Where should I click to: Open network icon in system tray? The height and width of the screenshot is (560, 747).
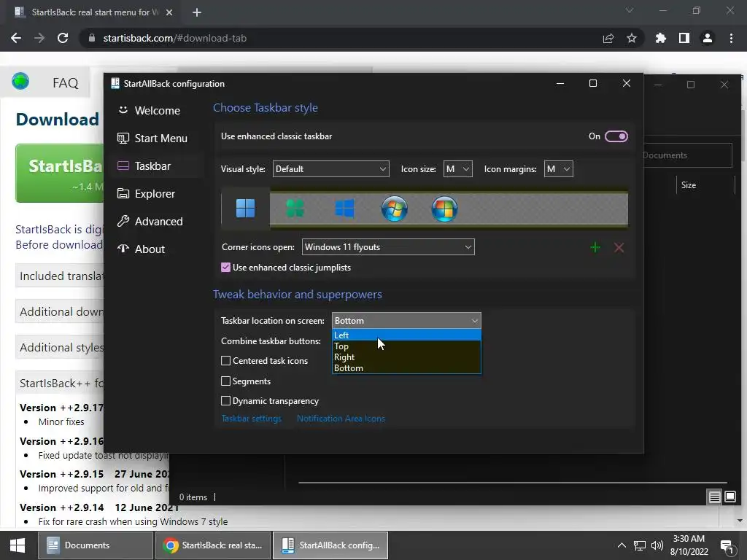tap(640, 545)
